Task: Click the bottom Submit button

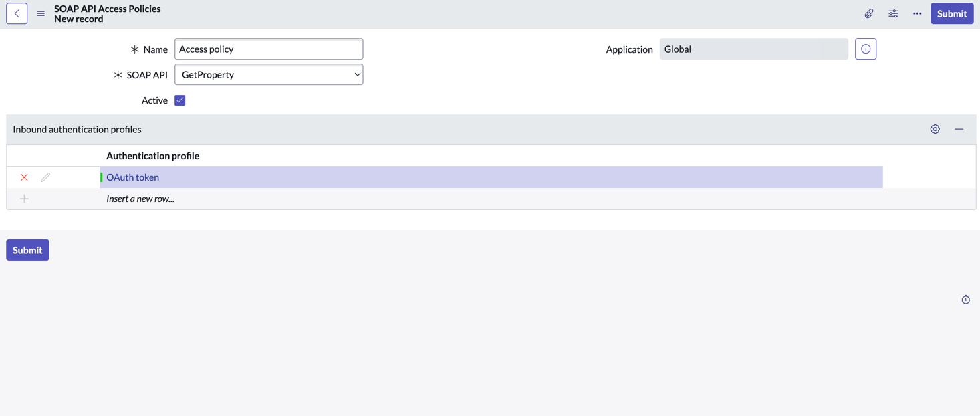Action: 27,250
